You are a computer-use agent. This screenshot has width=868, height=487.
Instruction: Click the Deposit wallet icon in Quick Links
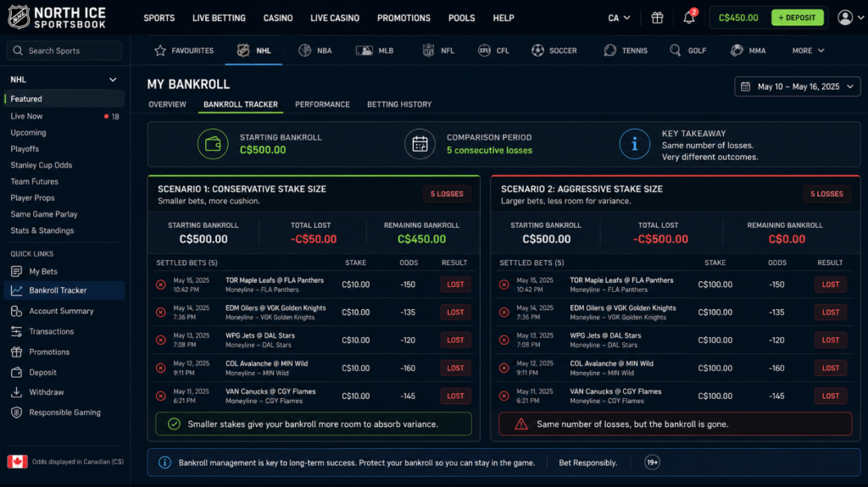pyautogui.click(x=17, y=373)
